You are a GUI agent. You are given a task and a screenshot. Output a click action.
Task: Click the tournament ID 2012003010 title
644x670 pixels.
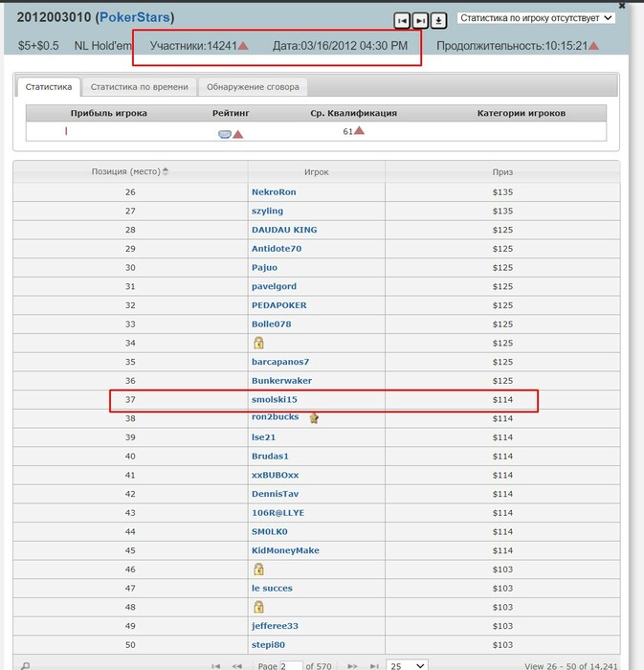point(55,17)
